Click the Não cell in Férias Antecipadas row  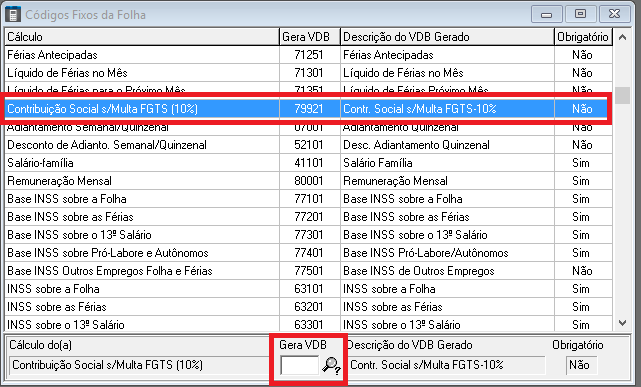coord(583,55)
